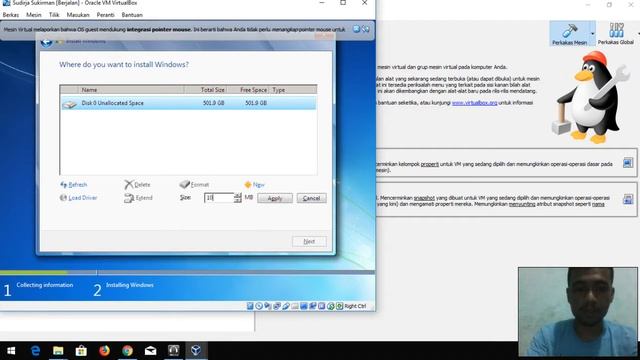Viewport: 640px width, 360px height.
Task: Increase size with the spinner up arrow
Action: tap(238, 196)
